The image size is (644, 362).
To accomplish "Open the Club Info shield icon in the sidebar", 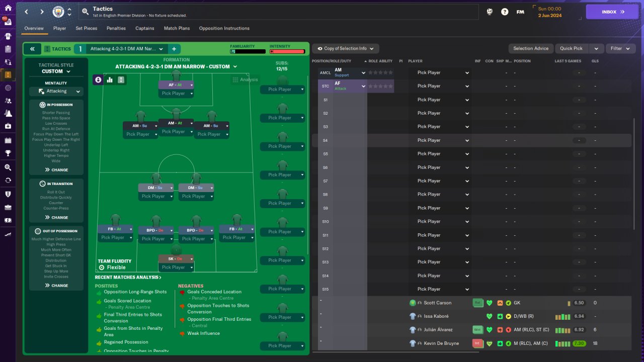I will pos(8,194).
